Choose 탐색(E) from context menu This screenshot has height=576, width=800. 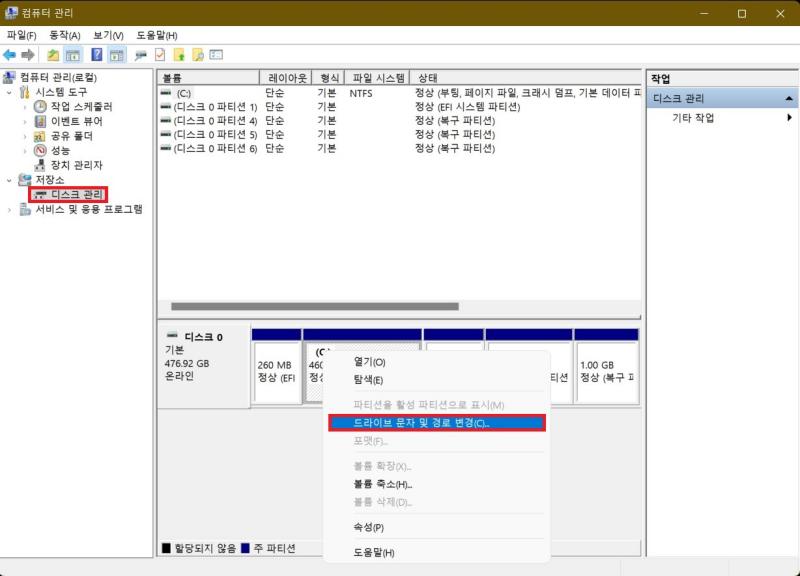click(x=437, y=380)
